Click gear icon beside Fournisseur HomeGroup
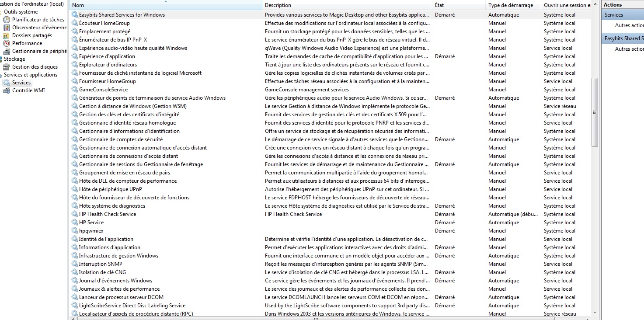This screenshot has height=320, width=644. coord(75,81)
